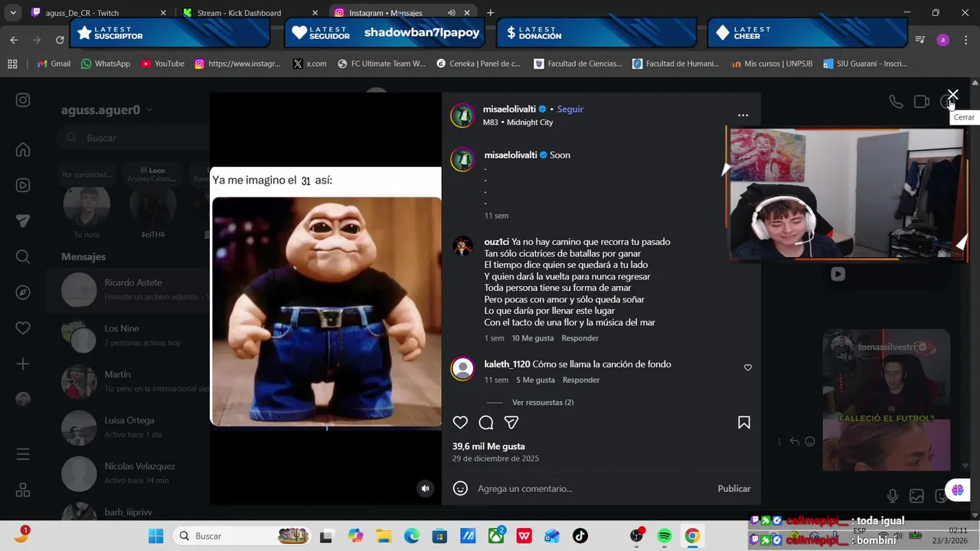Open Microsoft Edge from taskbar
This screenshot has width=980, height=551.
coord(411,536)
